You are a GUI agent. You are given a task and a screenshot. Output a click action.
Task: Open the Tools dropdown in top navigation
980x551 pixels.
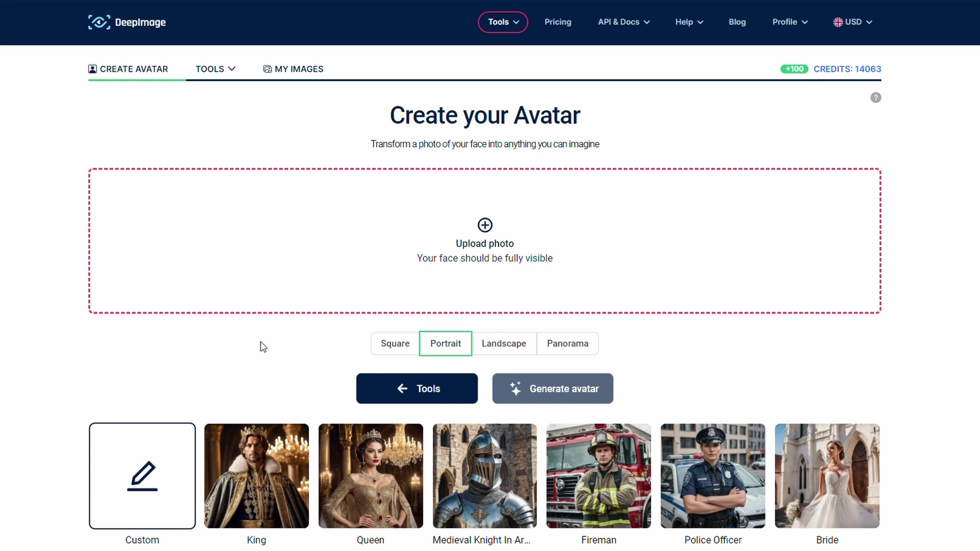(503, 22)
